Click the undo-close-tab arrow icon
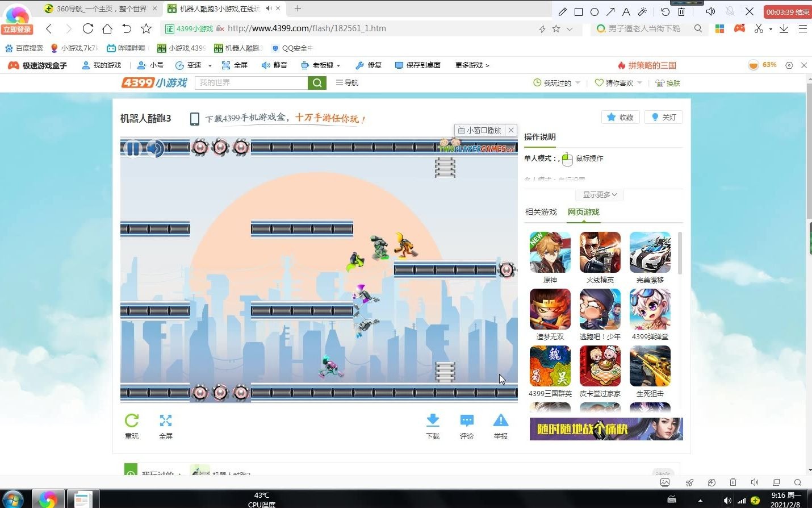This screenshot has width=812, height=508. point(127,28)
